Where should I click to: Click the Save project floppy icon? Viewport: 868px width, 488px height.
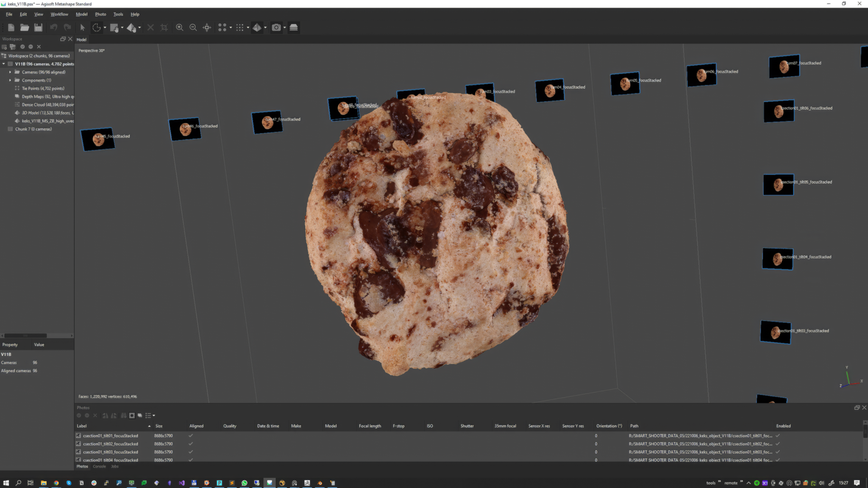tap(38, 28)
